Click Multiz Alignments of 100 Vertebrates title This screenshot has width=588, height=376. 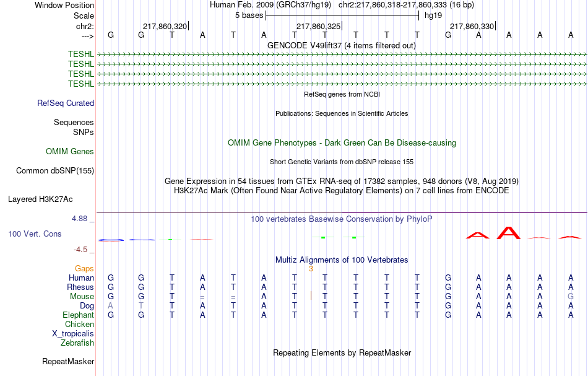click(x=342, y=260)
